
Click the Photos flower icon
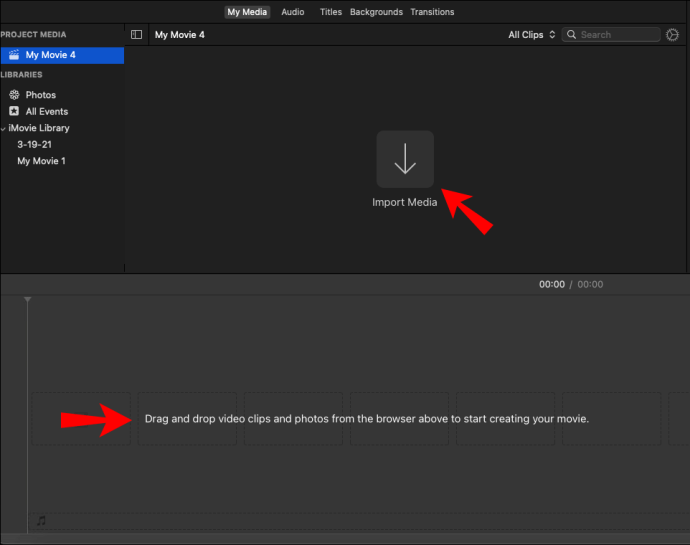pyautogui.click(x=14, y=95)
